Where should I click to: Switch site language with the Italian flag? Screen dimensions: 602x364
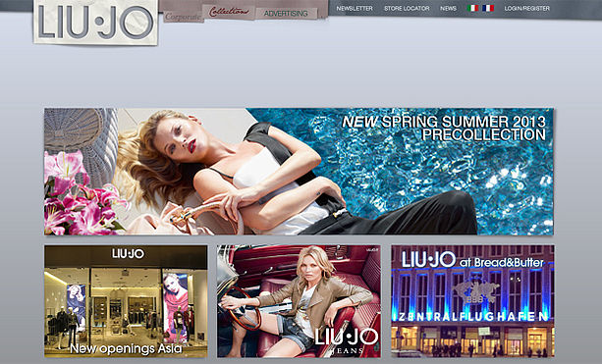point(473,8)
